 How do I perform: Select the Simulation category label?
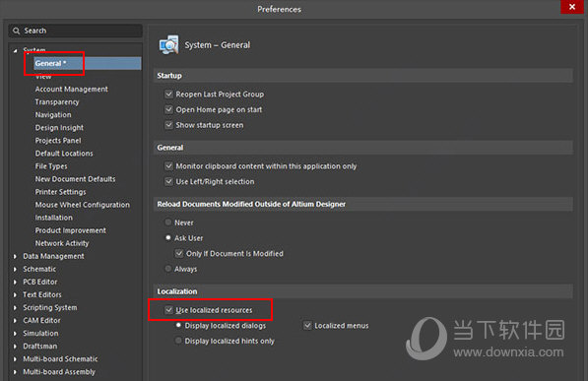[x=40, y=333]
